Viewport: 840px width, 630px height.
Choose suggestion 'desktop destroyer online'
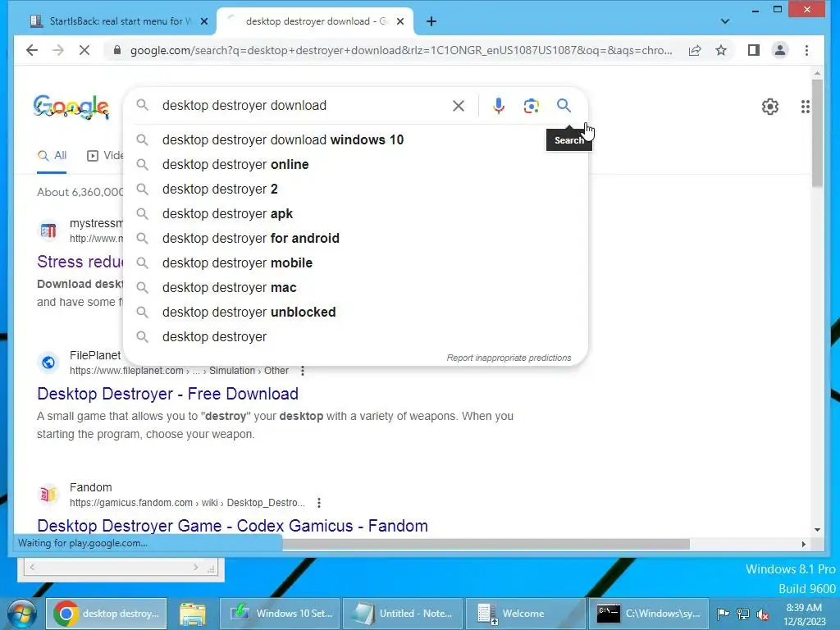pyautogui.click(x=355, y=164)
